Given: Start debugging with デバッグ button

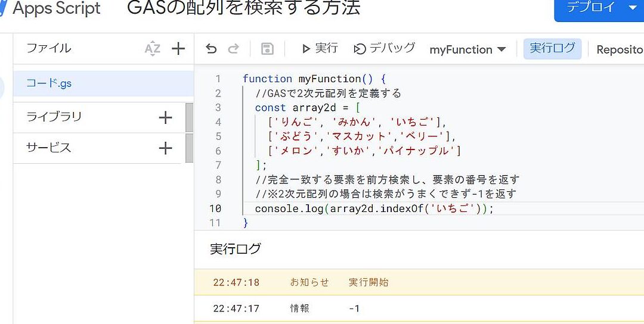Looking at the screenshot, I should (x=385, y=48).
